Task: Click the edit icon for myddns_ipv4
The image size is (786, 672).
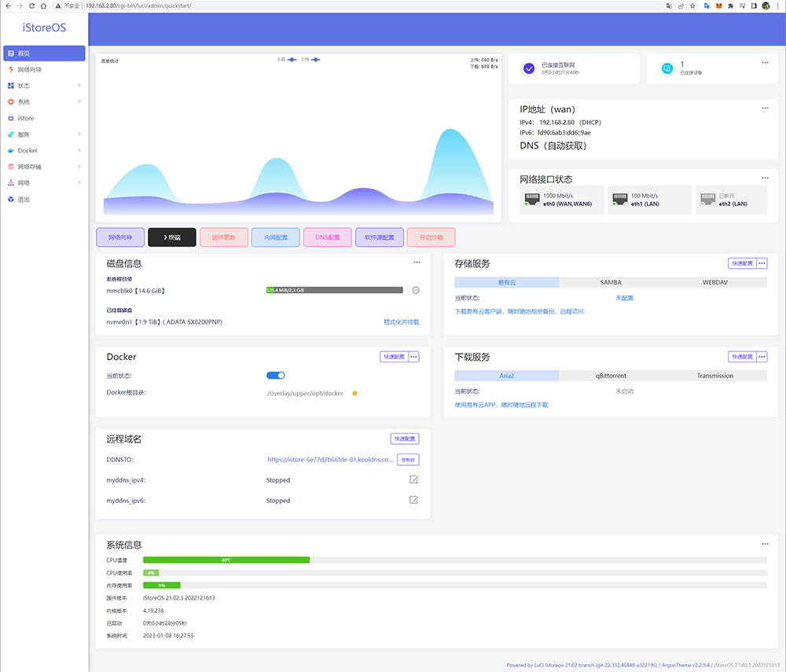Action: point(413,479)
